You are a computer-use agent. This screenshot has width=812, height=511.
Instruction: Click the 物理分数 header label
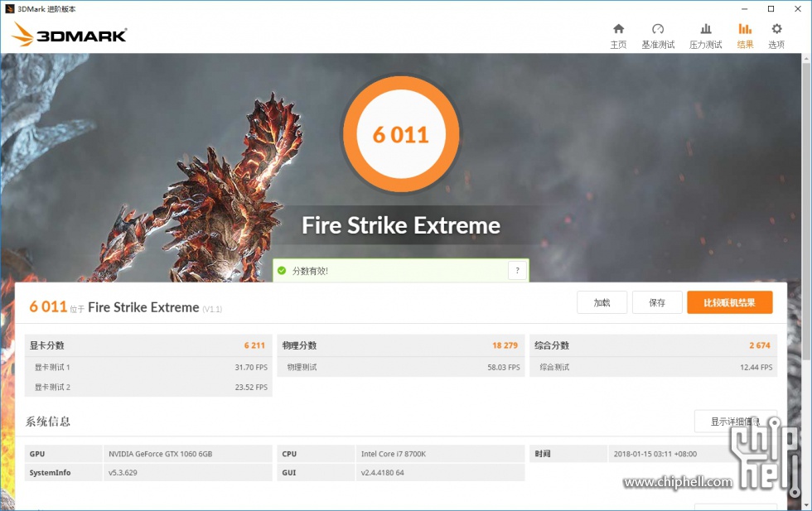point(299,345)
